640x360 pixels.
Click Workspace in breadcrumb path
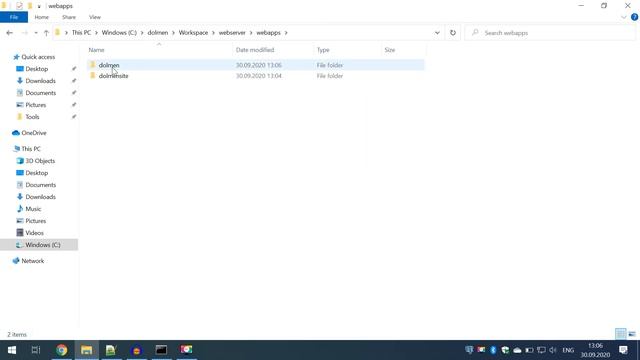(x=193, y=33)
